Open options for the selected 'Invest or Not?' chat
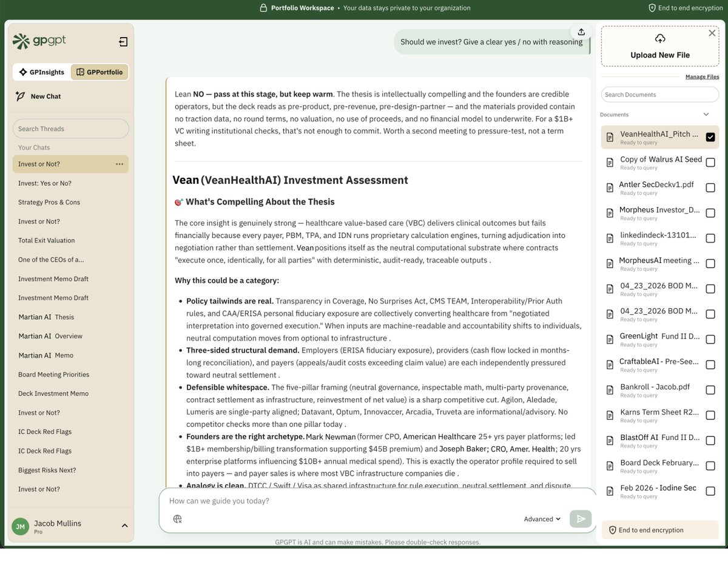The height and width of the screenshot is (579, 728). [x=120, y=164]
